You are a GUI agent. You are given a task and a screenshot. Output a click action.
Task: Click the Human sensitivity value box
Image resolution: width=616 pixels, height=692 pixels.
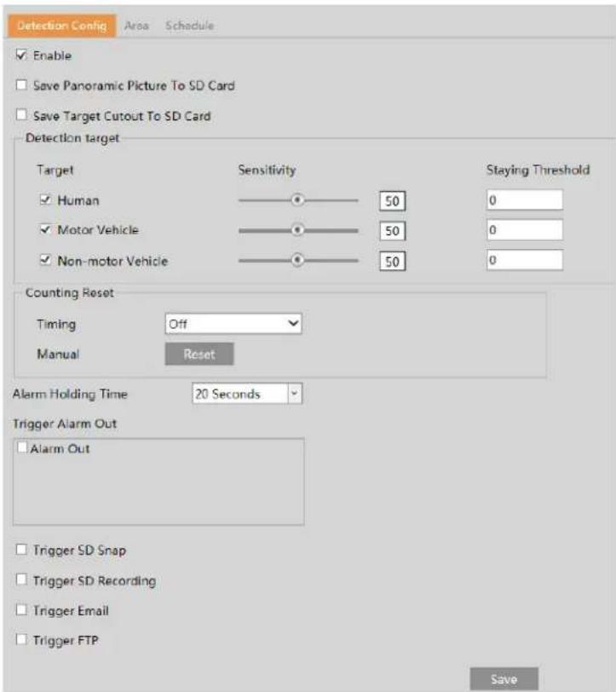(392, 201)
